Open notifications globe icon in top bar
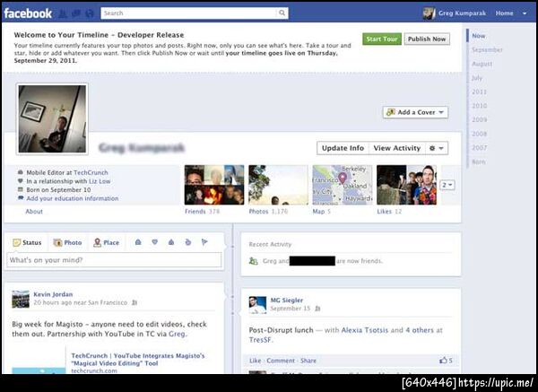Viewport: 538px width, 392px height. coord(90,13)
